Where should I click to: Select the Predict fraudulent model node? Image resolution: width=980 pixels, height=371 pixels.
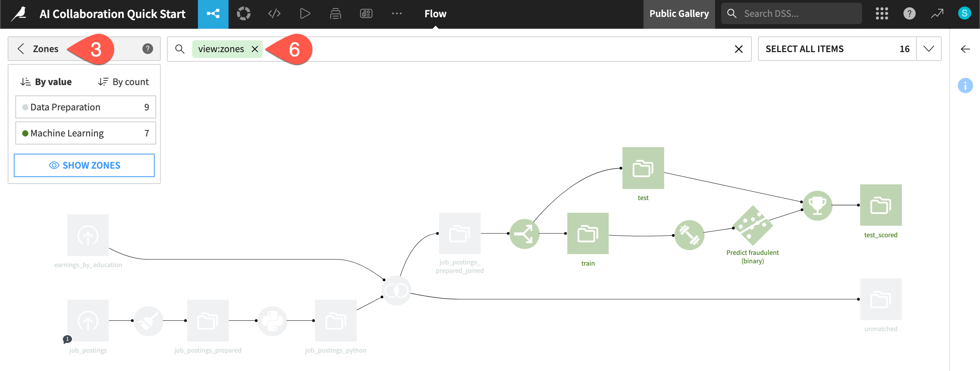pyautogui.click(x=753, y=225)
